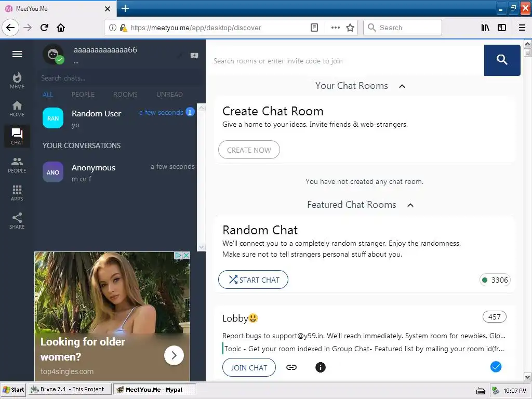This screenshot has height=399, width=532.
Task: Go back with the browser back arrow
Action: coord(10,28)
